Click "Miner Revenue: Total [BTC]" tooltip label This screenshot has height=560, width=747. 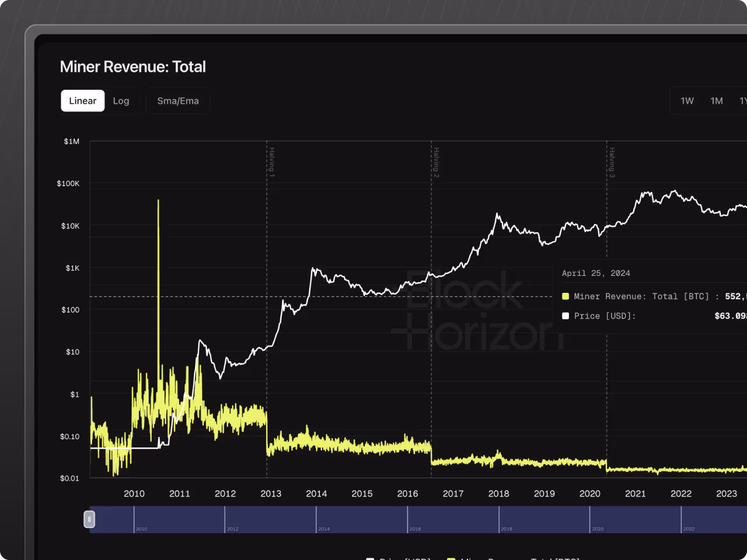[641, 296]
